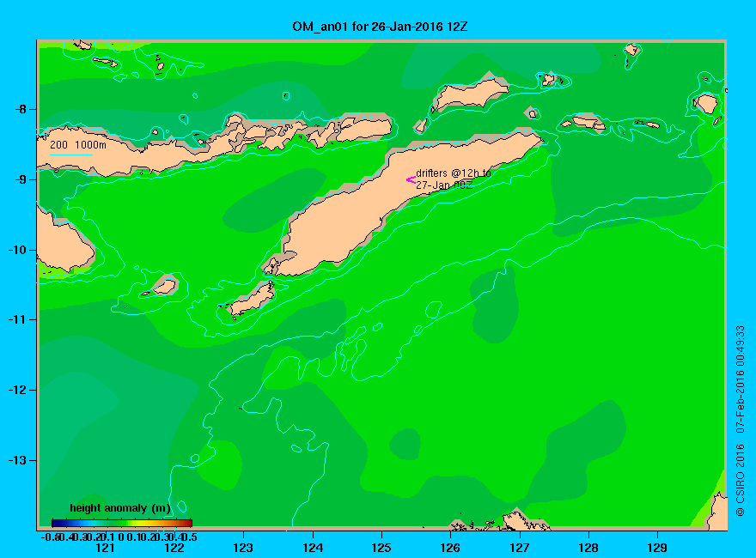This screenshot has width=756, height=558.
Task: Click the '-0.5' colorbar tick label
Action: point(50,537)
